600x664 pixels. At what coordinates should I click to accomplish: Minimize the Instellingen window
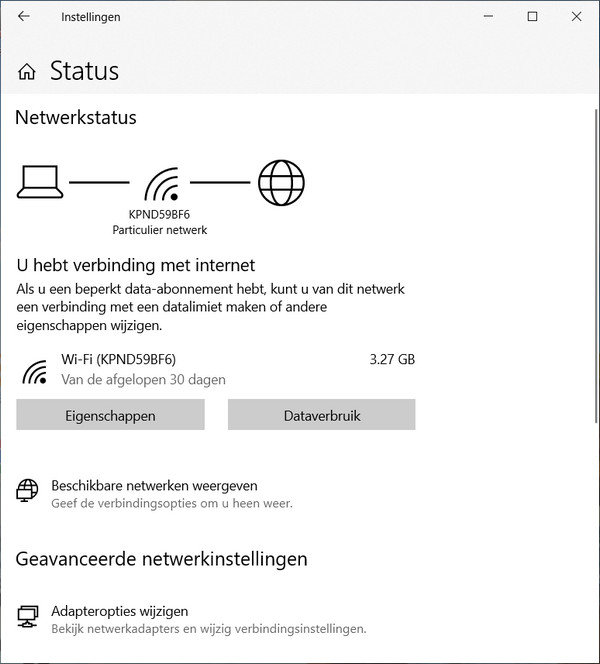(487, 17)
